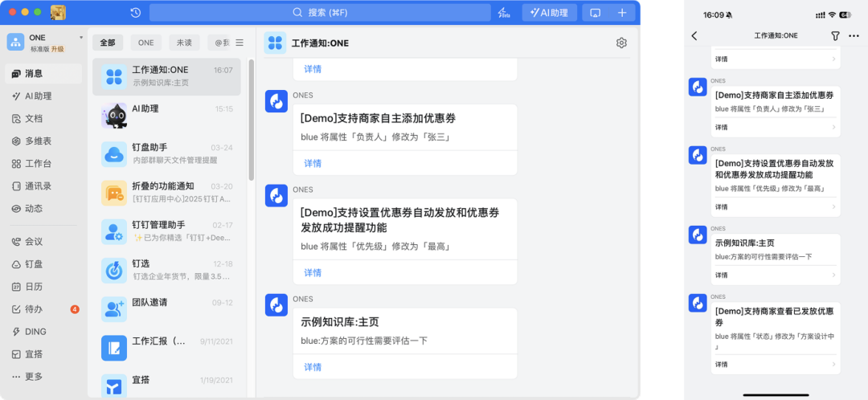The height and width of the screenshot is (400, 868).
Task: Open 详情 under 支持商家自主添加优惠券 card
Action: point(312,163)
